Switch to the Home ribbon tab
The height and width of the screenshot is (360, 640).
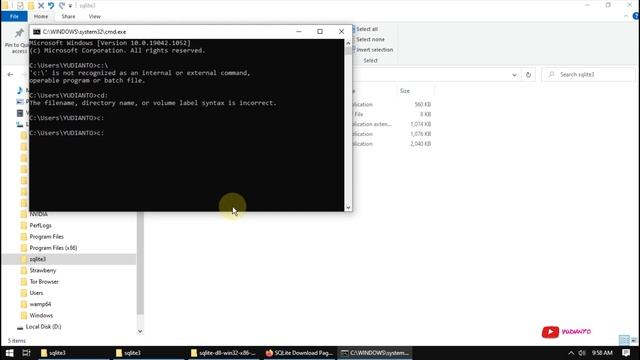(x=41, y=16)
